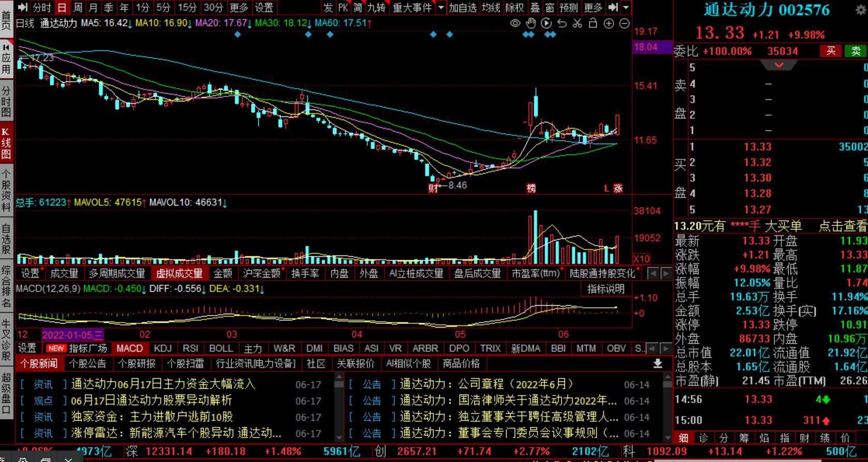Open the 指标广场 indicator marketplace

tap(88, 348)
